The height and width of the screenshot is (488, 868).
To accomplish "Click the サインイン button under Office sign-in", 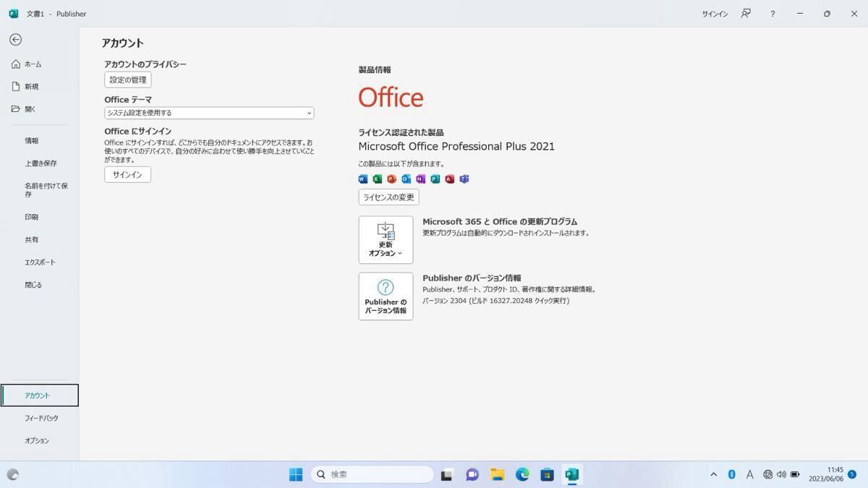I will pyautogui.click(x=127, y=174).
